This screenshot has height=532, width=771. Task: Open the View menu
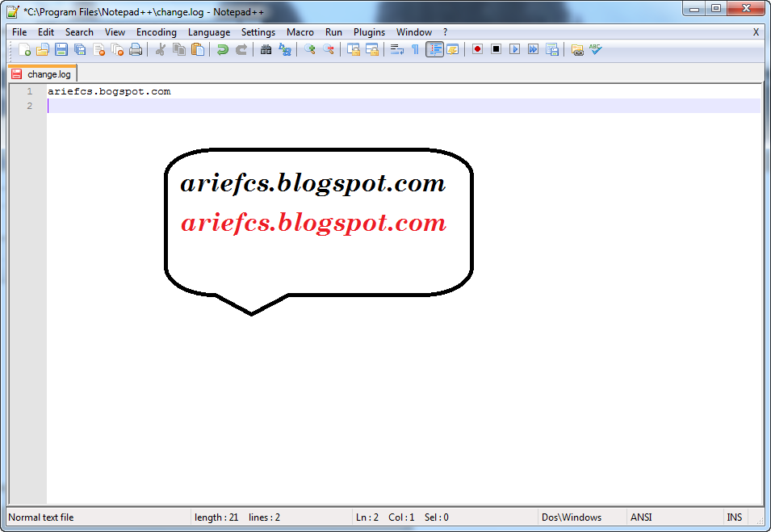pos(115,32)
